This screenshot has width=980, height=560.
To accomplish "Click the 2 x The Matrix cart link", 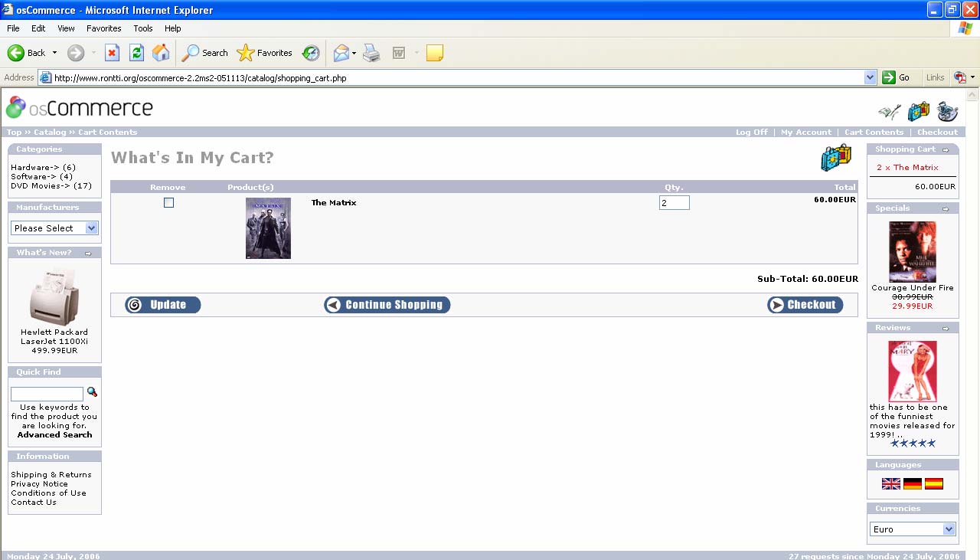I will click(908, 168).
